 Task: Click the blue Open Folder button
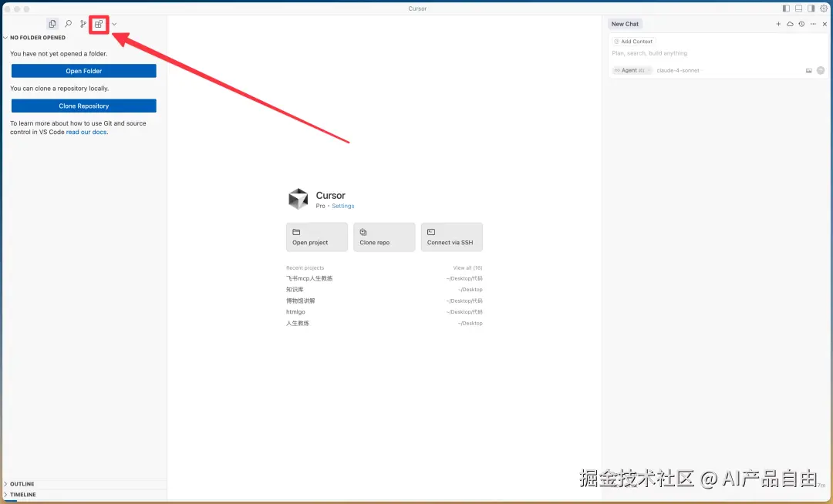(84, 71)
